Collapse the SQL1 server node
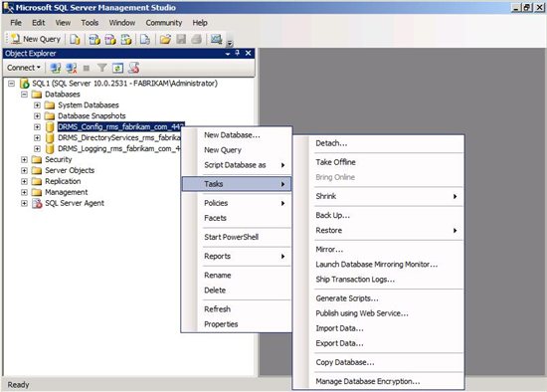This screenshot has width=547, height=392. 12,84
